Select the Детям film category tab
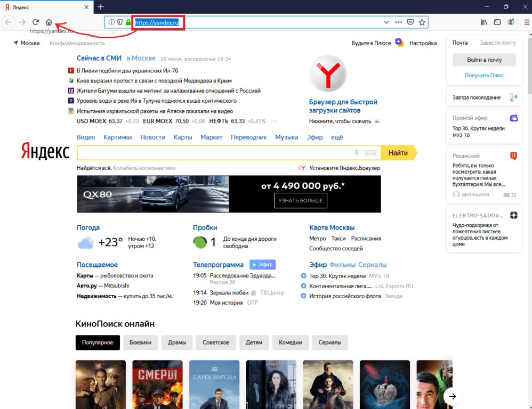 click(x=254, y=342)
